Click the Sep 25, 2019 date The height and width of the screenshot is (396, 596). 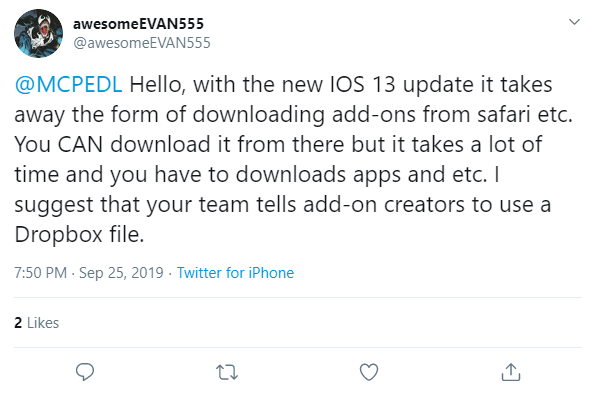click(x=121, y=273)
